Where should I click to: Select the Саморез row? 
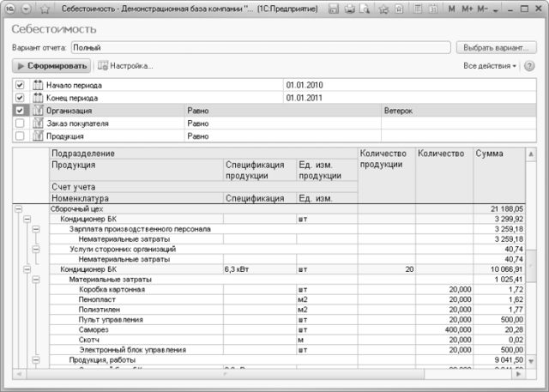coord(287,329)
